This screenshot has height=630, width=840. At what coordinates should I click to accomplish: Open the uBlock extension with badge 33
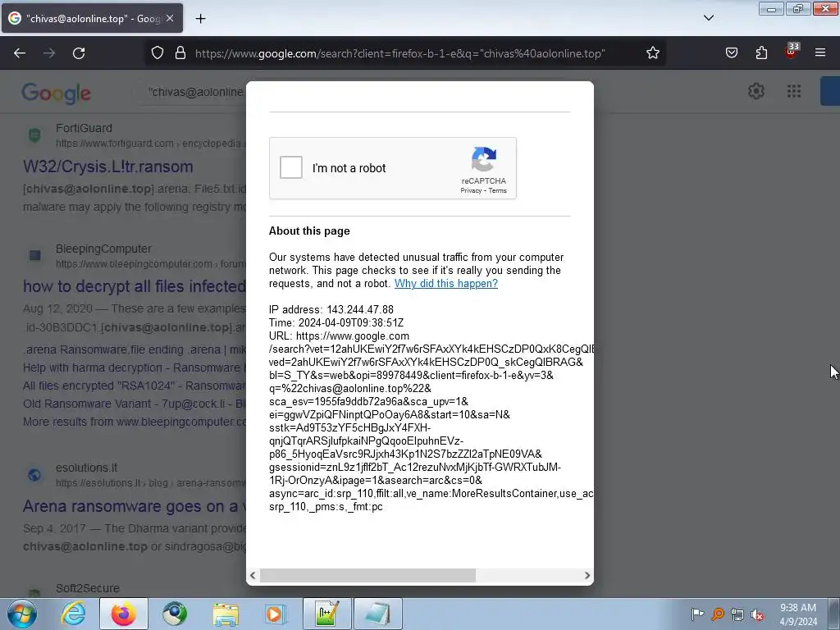(792, 52)
